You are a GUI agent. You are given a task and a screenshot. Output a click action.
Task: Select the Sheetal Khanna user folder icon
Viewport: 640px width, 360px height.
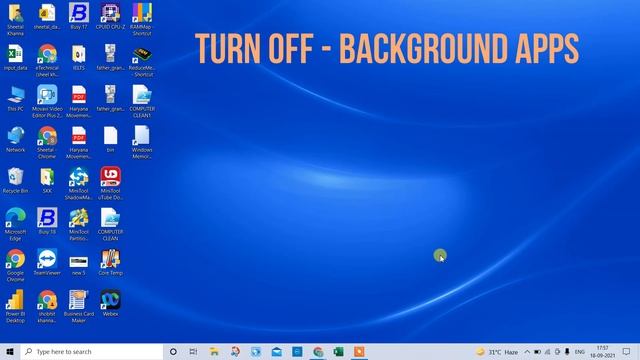tap(16, 13)
